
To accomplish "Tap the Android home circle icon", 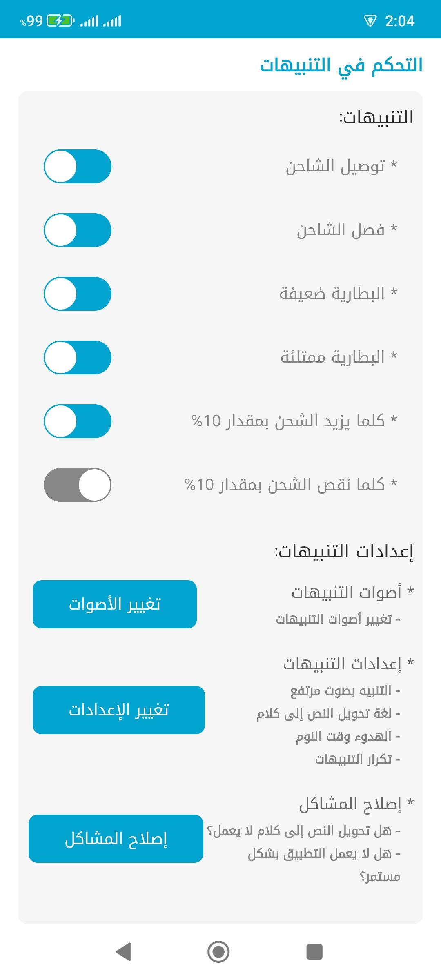I will click(218, 951).
